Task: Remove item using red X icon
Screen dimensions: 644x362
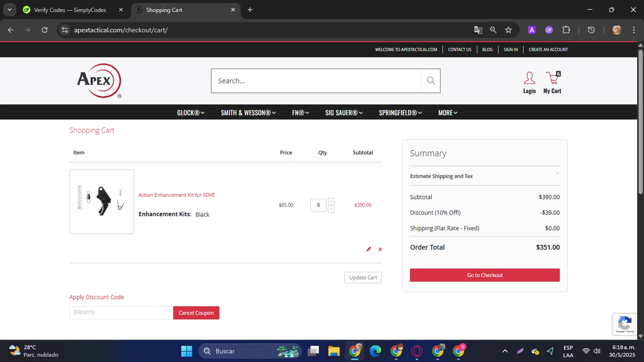Action: [380, 249]
